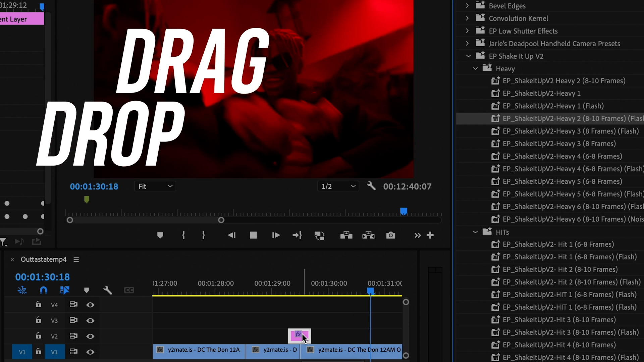Collapse the EP Shake It Up V2 folder
The image size is (644, 362).
(x=469, y=56)
